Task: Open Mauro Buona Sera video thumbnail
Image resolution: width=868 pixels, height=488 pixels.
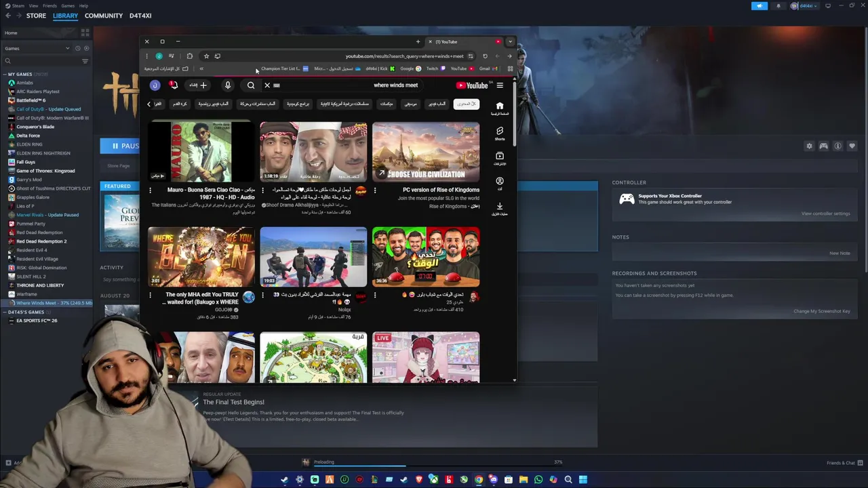Action: (201, 152)
